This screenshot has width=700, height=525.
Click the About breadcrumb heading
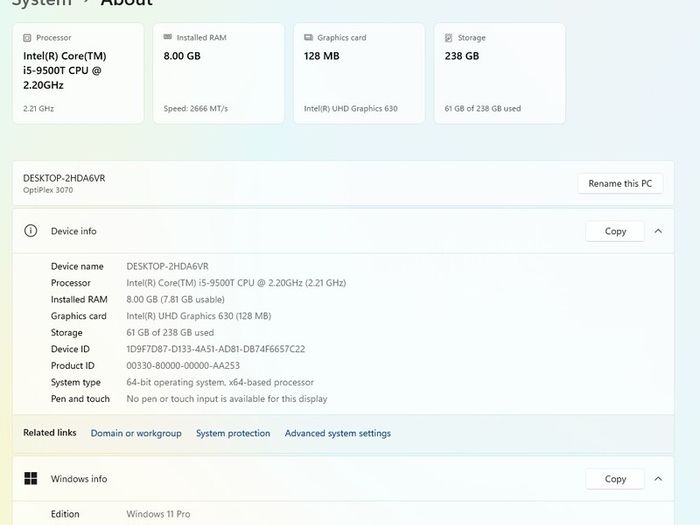coord(127,3)
